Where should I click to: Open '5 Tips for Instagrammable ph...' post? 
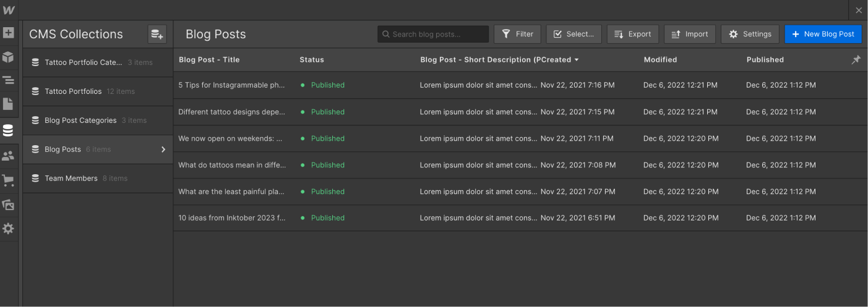click(x=231, y=85)
